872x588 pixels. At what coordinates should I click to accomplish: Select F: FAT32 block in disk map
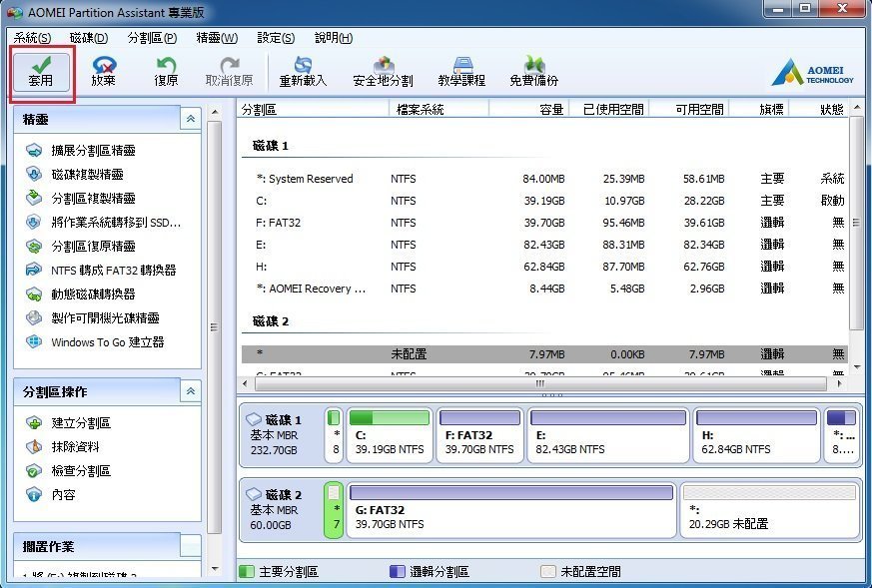(x=479, y=435)
